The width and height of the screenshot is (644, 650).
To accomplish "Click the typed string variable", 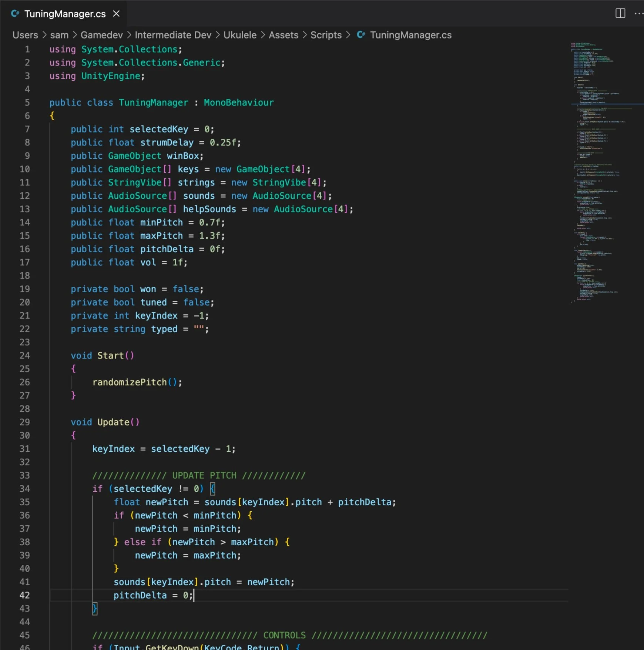I will click(164, 329).
